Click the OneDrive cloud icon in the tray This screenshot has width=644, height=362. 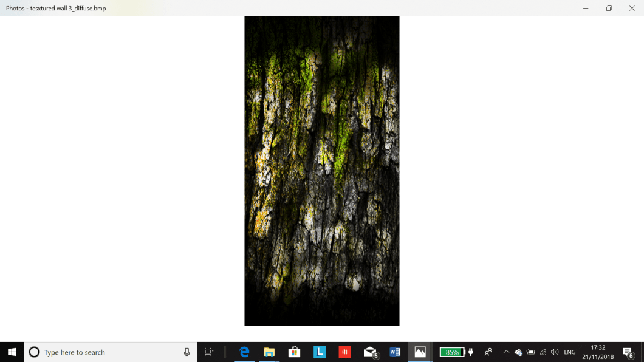[x=518, y=352]
